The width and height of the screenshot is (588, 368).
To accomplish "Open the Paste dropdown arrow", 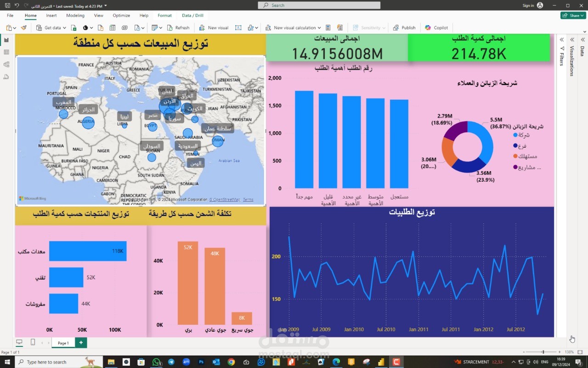I will pos(15,28).
